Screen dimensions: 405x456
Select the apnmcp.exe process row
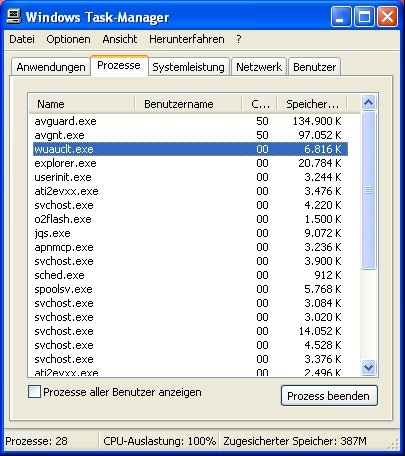pos(190,247)
